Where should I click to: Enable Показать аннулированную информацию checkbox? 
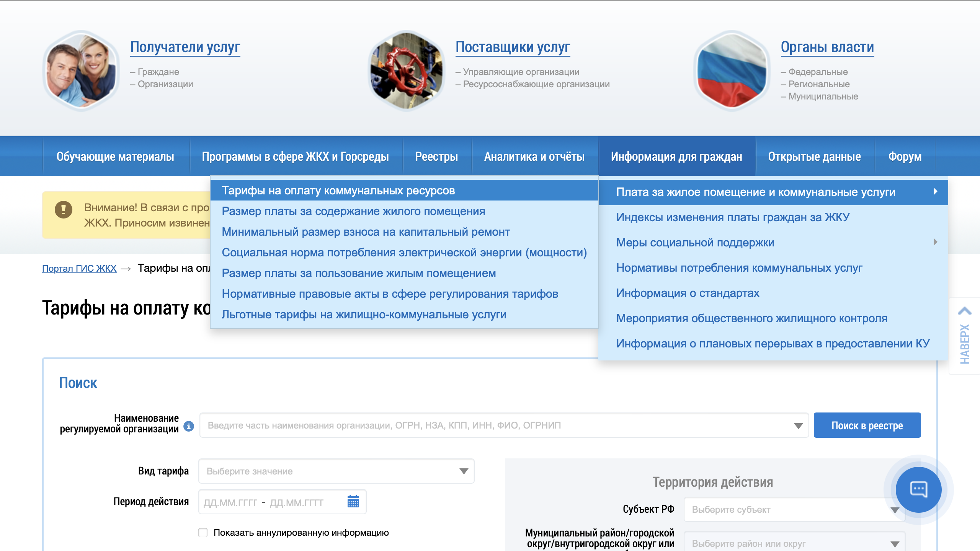(203, 533)
